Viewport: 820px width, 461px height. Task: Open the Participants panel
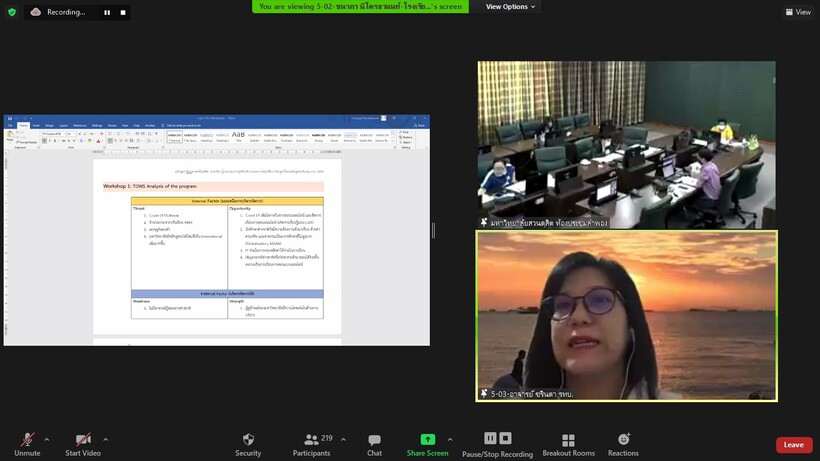point(312,444)
